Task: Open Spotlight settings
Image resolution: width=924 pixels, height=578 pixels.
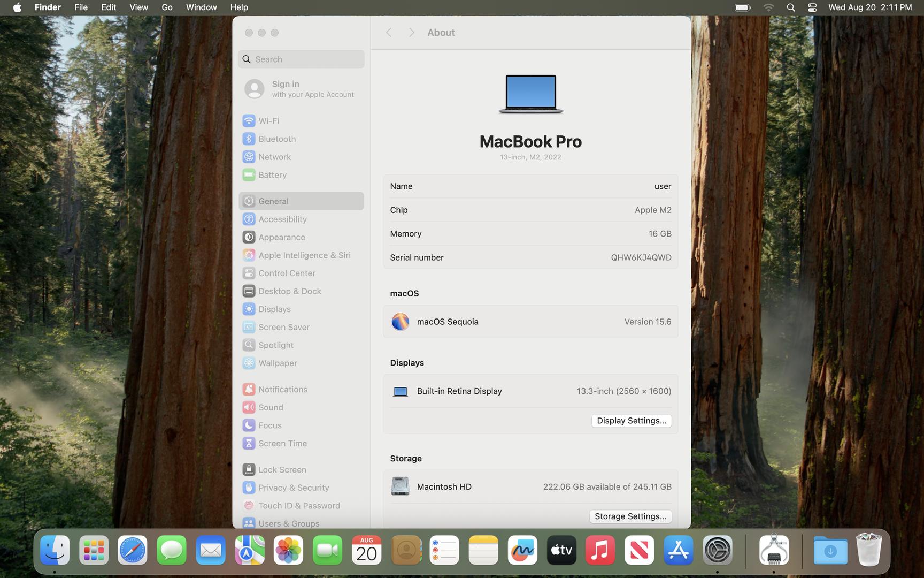Action: 301,345
